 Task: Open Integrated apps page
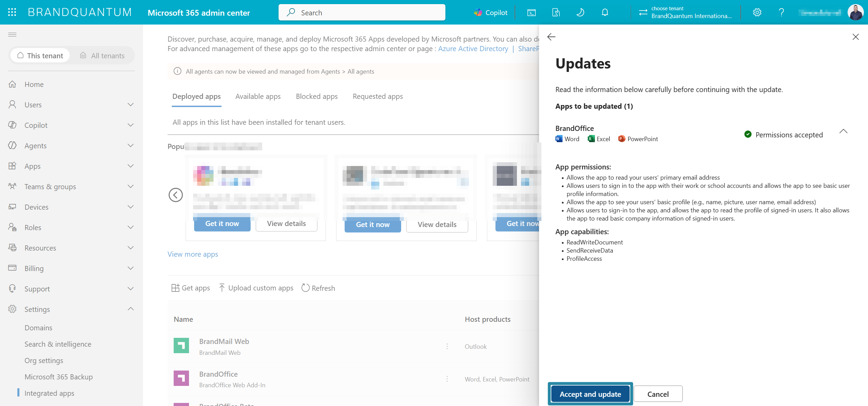tap(49, 393)
